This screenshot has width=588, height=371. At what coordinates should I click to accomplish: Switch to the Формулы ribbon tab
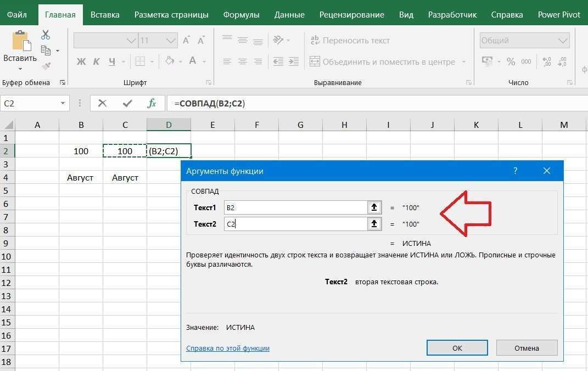tap(241, 15)
